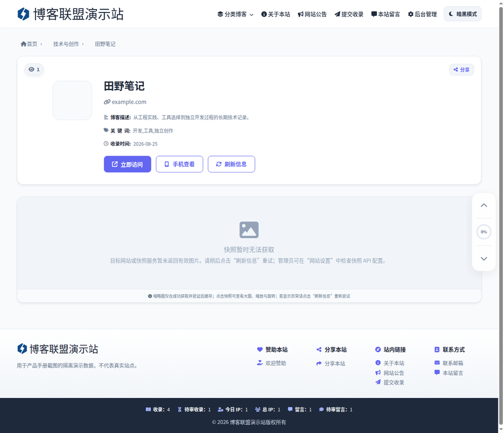Click floating chevron-down arrow
The height and width of the screenshot is (433, 504).
click(x=484, y=258)
